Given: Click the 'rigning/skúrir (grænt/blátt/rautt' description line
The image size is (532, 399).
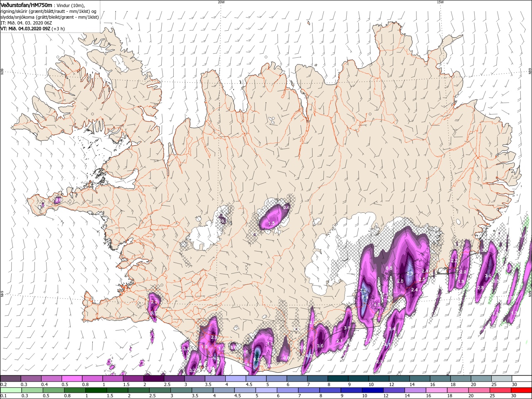Looking at the screenshot, I should pyautogui.click(x=49, y=11).
